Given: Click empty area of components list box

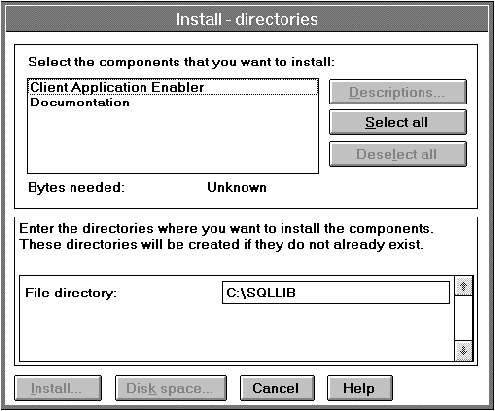Looking at the screenshot, I should click(x=173, y=140).
